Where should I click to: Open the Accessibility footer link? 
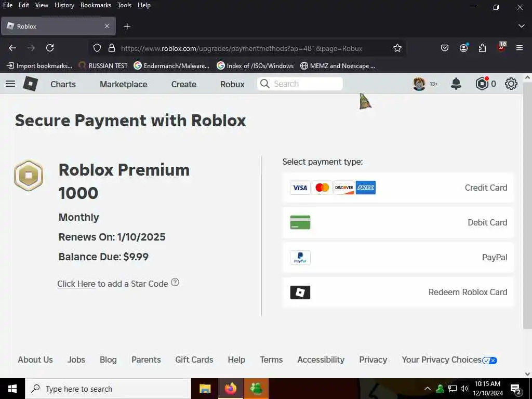tap(321, 360)
